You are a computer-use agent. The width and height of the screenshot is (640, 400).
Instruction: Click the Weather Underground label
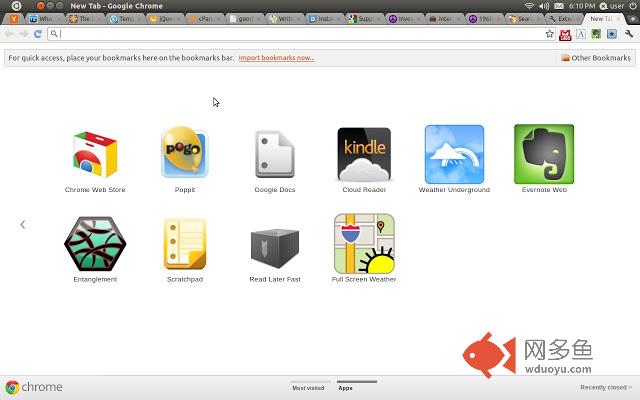454,189
